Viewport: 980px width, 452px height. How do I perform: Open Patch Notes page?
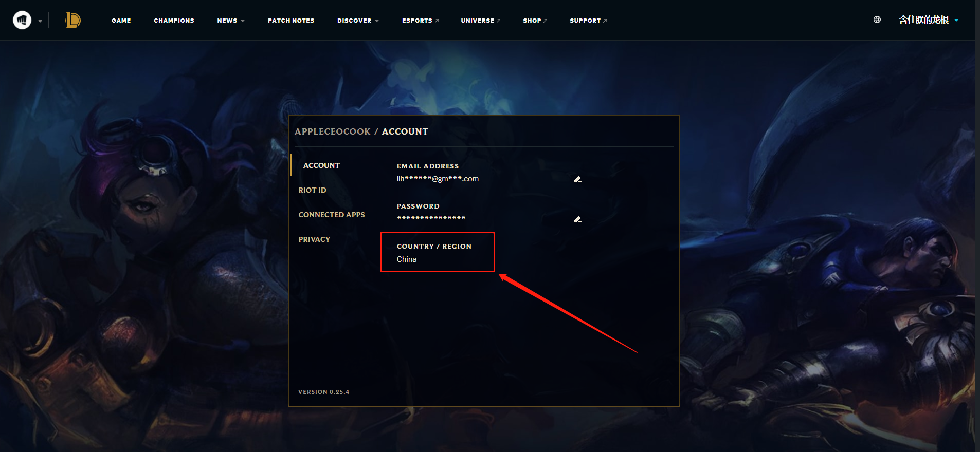(x=291, y=21)
